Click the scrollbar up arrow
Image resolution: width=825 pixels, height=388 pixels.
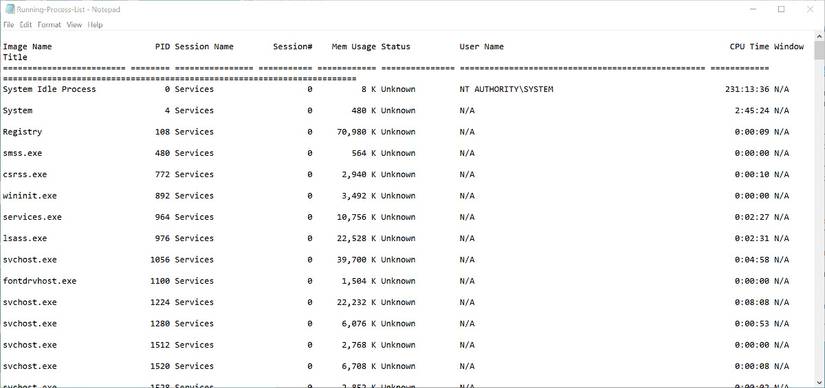point(819,36)
